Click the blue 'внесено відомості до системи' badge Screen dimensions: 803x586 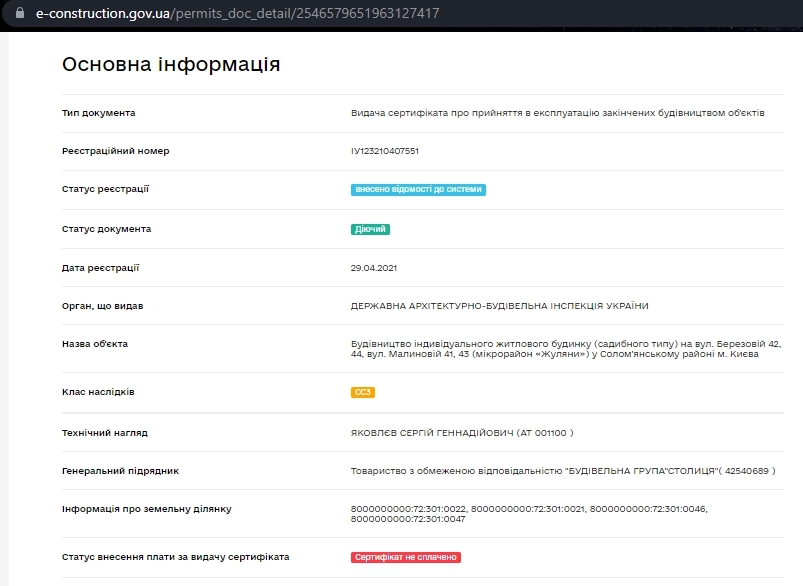tap(418, 190)
